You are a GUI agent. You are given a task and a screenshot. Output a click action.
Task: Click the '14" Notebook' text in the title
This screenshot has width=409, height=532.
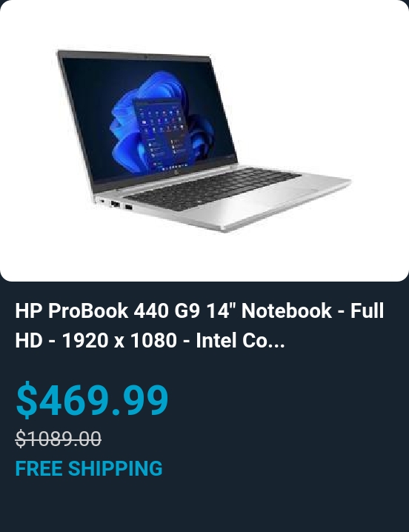pos(269,310)
